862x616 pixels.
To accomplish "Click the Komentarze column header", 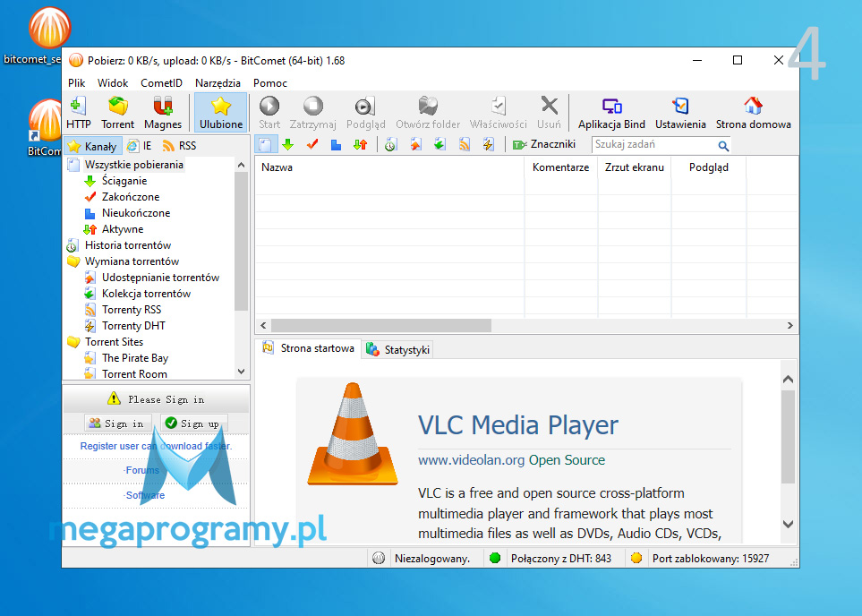I will click(560, 167).
